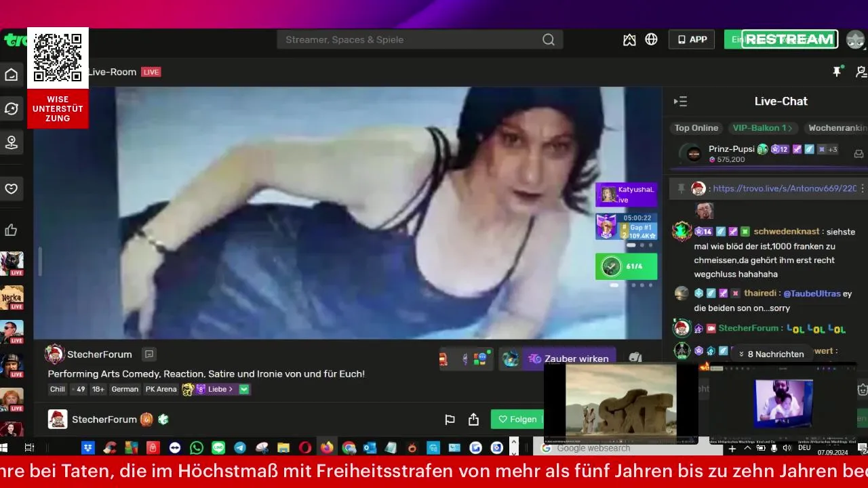Show hidden system tray icons chevron
Image resolution: width=868 pixels, height=488 pixels.
click(x=747, y=448)
